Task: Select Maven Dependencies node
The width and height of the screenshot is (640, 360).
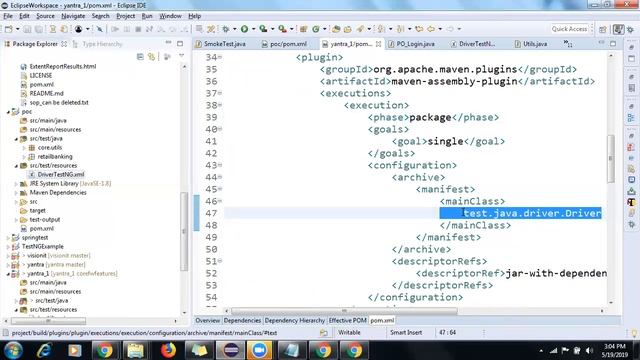Action: 58,193
